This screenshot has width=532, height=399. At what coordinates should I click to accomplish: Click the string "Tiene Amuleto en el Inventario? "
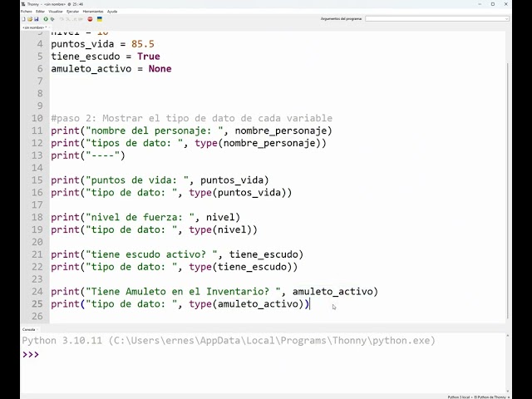(x=183, y=292)
